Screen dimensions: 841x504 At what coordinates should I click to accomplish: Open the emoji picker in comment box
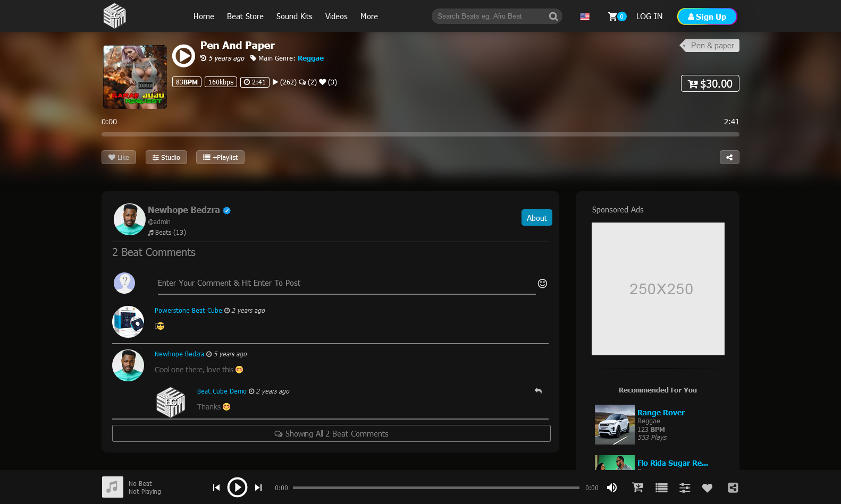[x=542, y=284]
